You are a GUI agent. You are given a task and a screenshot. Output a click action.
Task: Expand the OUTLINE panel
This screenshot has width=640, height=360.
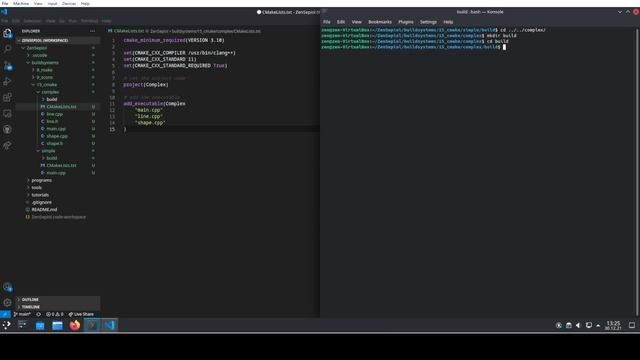pos(58,299)
